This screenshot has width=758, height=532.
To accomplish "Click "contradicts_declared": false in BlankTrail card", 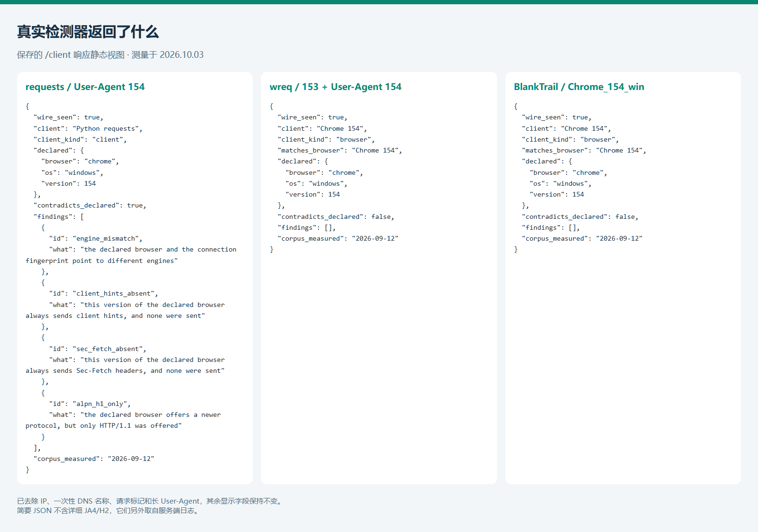I will tap(580, 216).
